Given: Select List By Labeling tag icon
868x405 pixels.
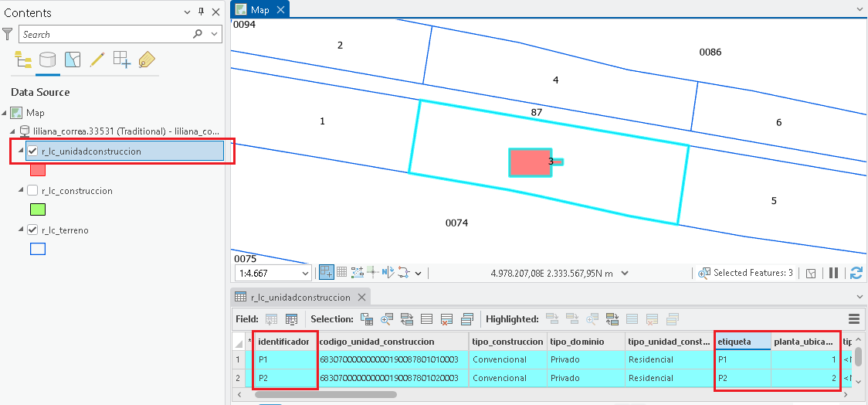Looking at the screenshot, I should [x=146, y=60].
